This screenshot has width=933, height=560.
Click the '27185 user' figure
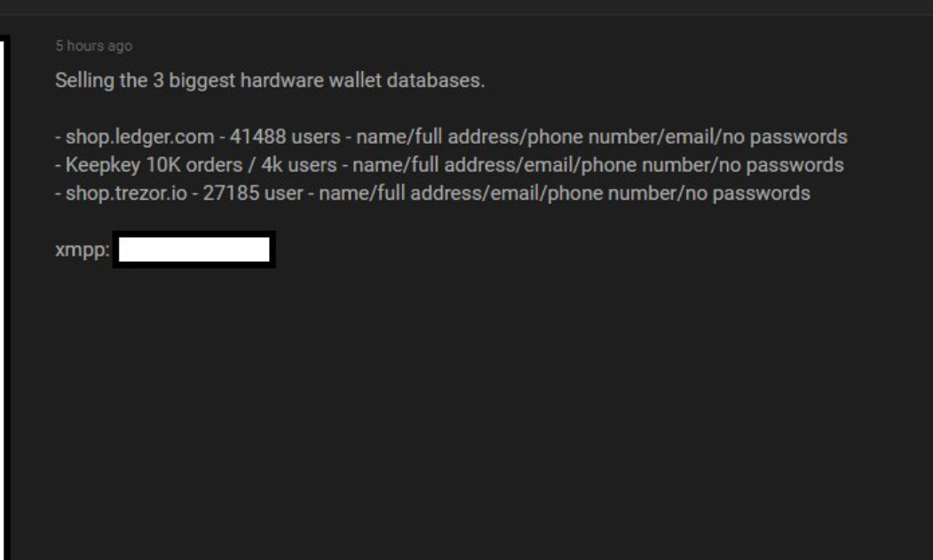point(253,193)
